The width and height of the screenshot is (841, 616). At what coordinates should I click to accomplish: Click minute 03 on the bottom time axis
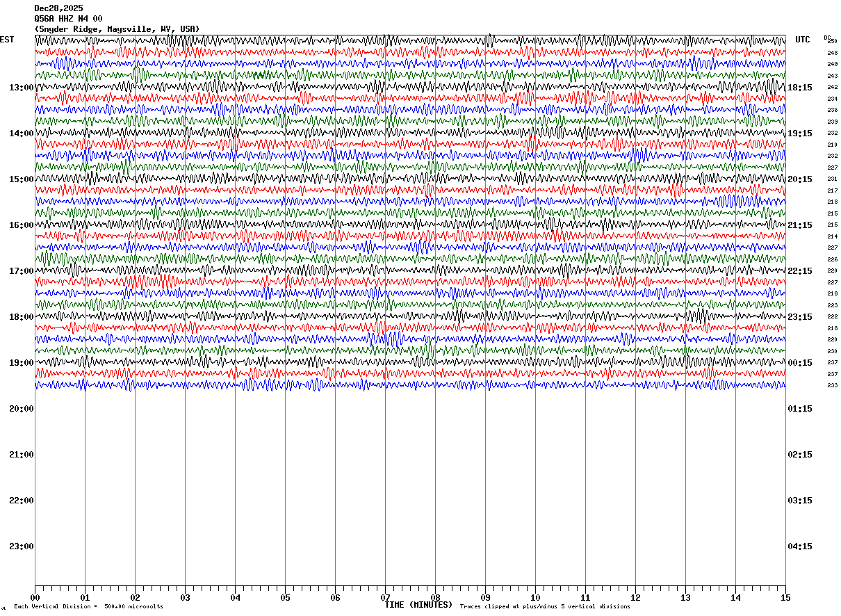pos(185,598)
